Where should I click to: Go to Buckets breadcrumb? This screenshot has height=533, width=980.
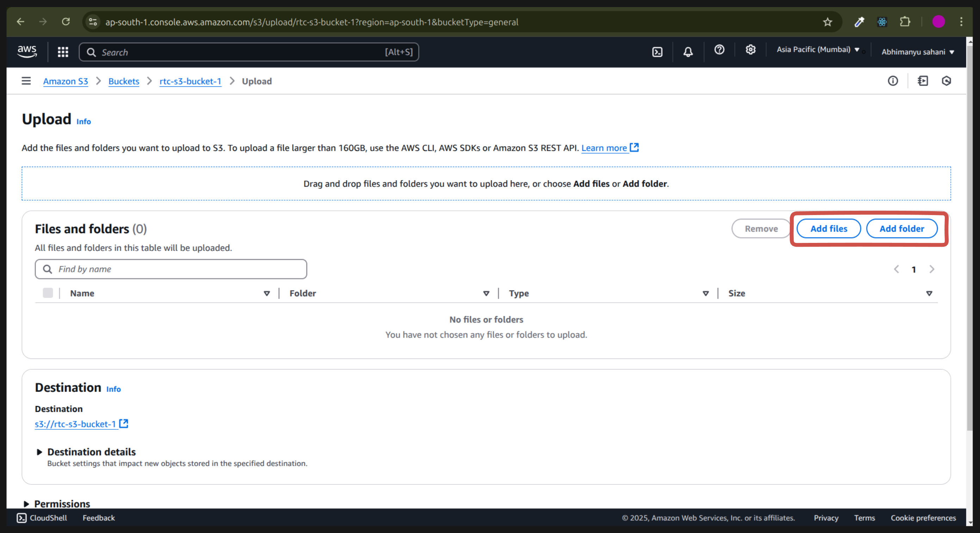click(x=124, y=81)
